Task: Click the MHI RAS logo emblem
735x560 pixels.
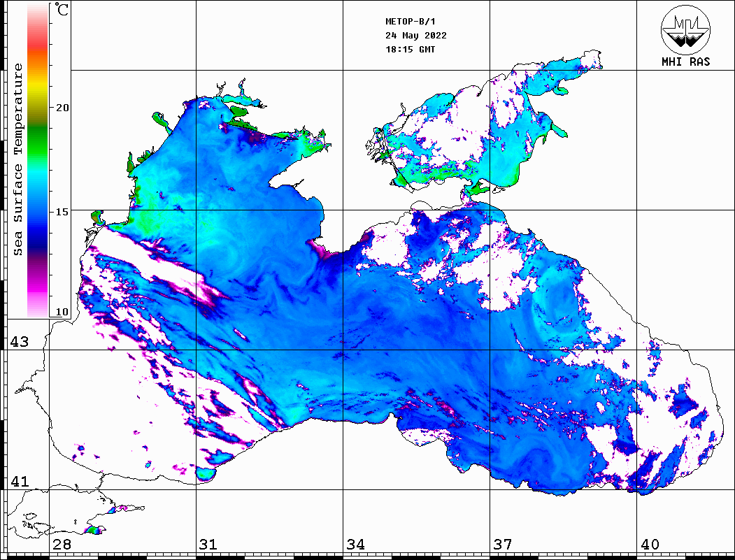Action: click(x=685, y=29)
